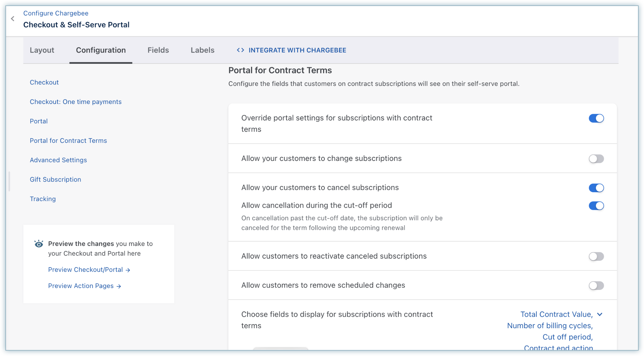
Task: Jump to Tracking settings link
Action: 43,199
